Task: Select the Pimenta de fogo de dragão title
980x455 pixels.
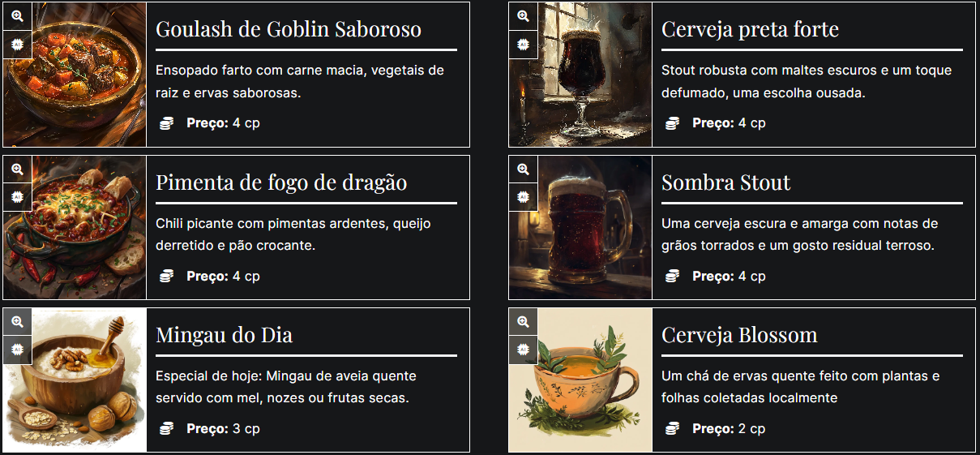Action: pyautogui.click(x=280, y=182)
